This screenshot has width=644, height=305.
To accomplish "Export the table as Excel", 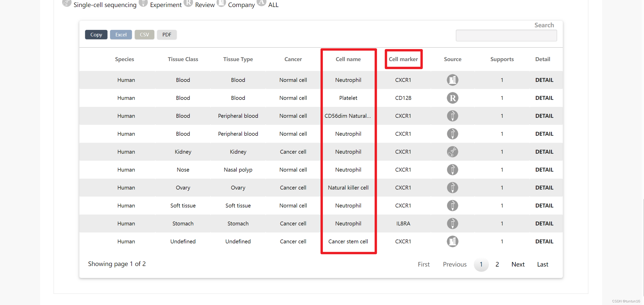I will 121,35.
